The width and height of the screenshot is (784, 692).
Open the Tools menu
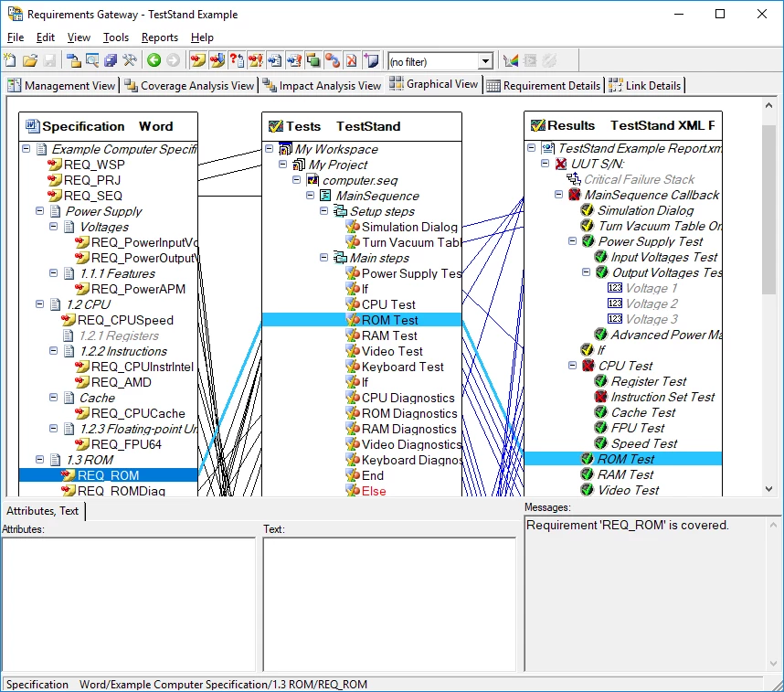116,37
